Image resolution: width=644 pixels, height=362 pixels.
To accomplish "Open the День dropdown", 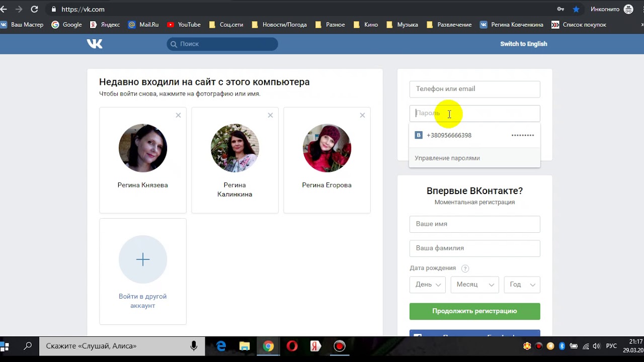I will tap(428, 285).
